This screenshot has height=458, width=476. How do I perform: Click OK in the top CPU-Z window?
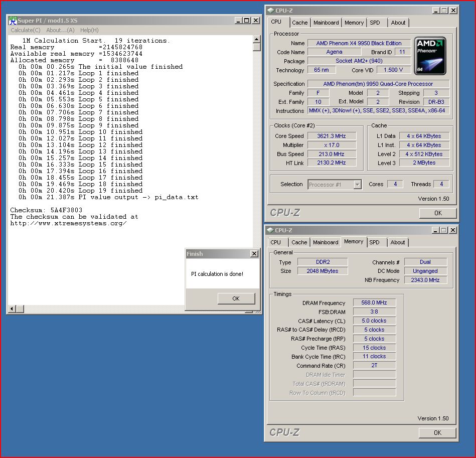click(438, 213)
